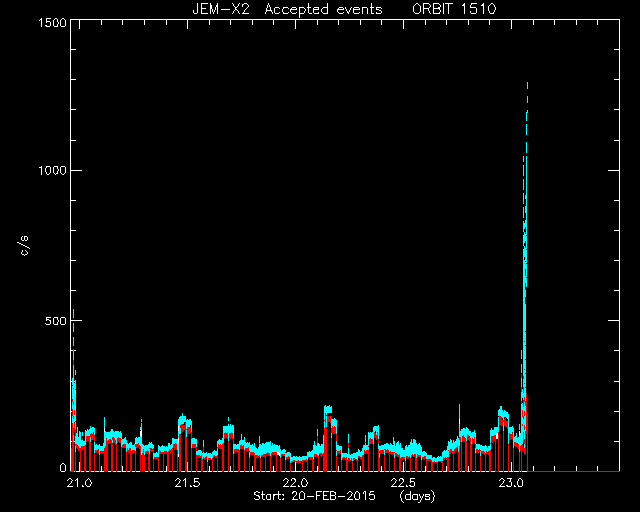The image size is (640, 512).
Task: Click the flat red baseline after 23.0
Action: point(573,471)
